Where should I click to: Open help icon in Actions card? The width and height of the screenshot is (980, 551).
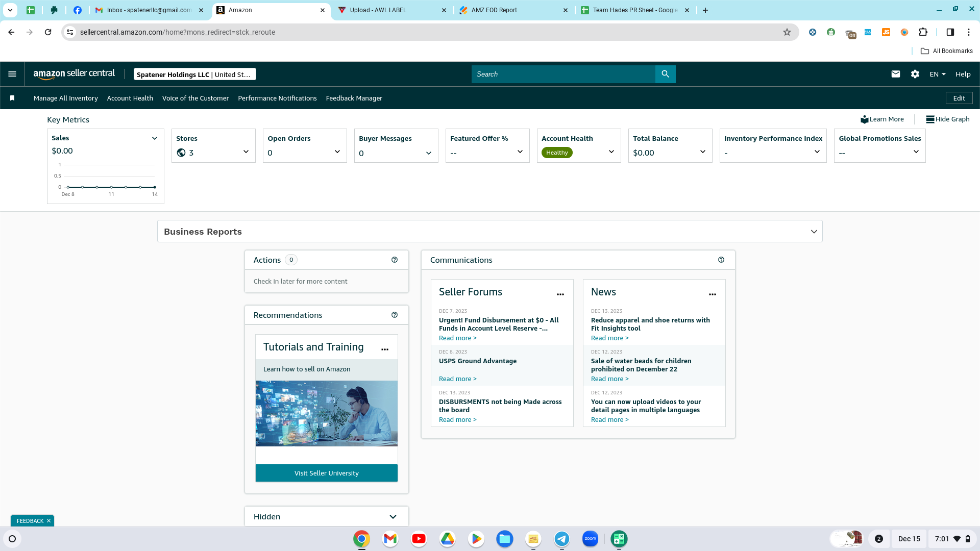tap(395, 260)
